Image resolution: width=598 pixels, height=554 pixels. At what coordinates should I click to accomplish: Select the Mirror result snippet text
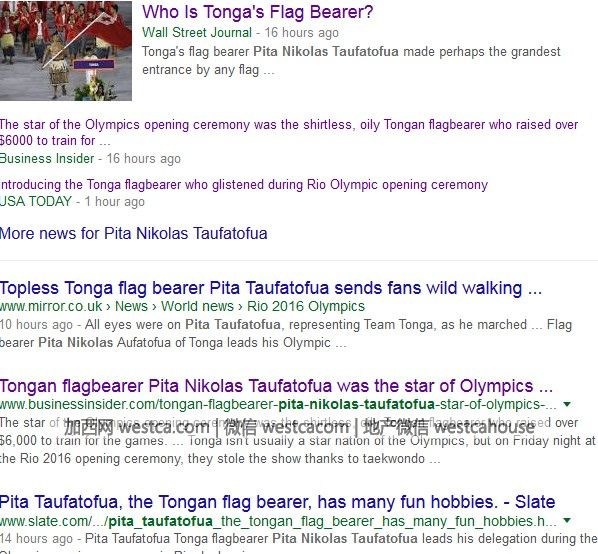click(x=286, y=334)
